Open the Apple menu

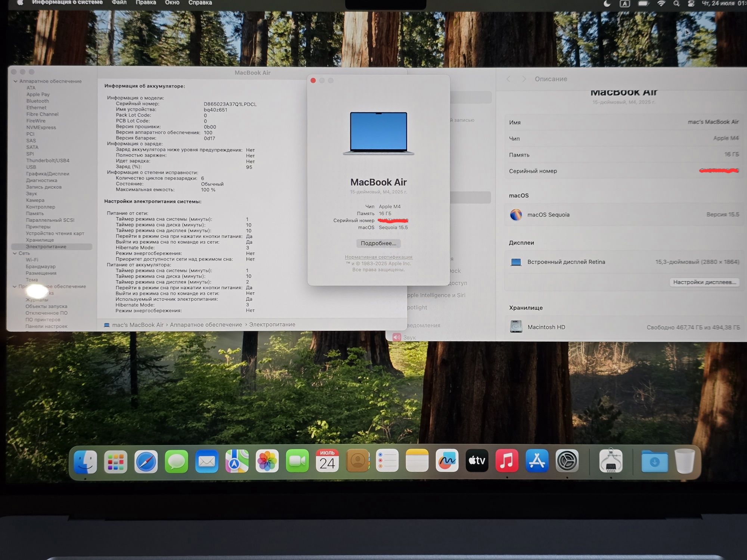(20, 3)
